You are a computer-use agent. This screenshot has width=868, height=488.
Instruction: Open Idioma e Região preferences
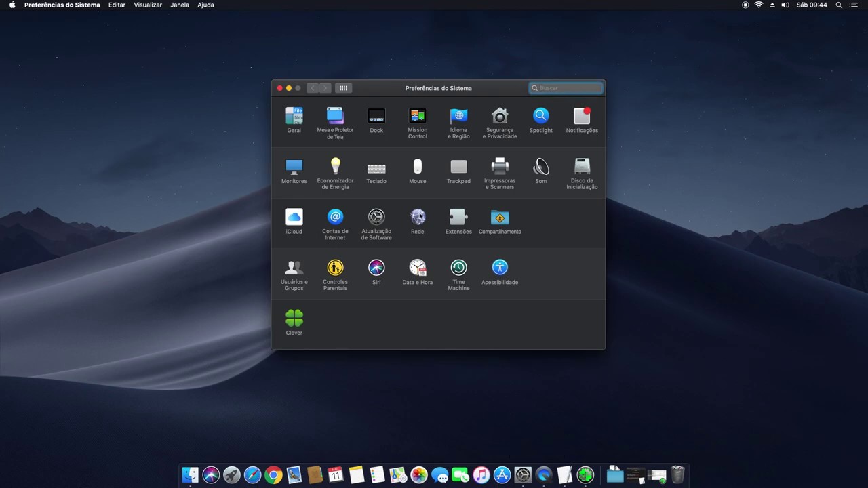458,123
